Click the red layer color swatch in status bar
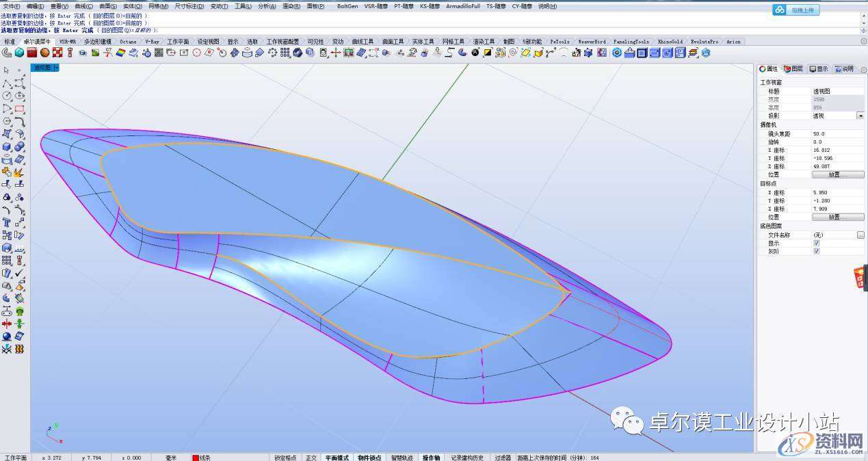Screen dimensions: 868x461 coord(195,458)
